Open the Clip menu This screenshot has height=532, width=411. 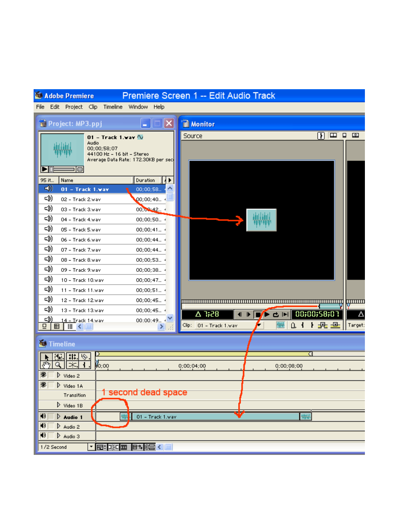[x=93, y=107]
